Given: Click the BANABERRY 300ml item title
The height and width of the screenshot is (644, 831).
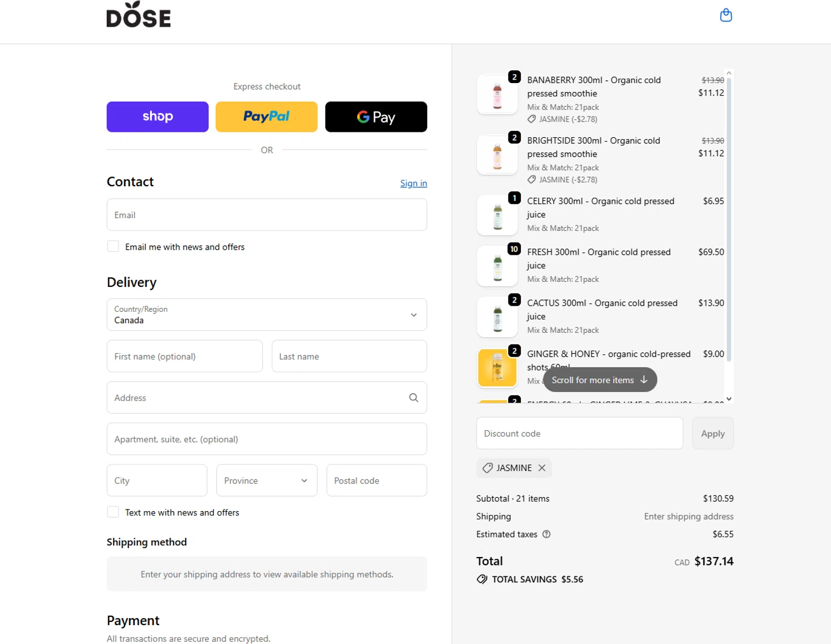Looking at the screenshot, I should click(594, 87).
